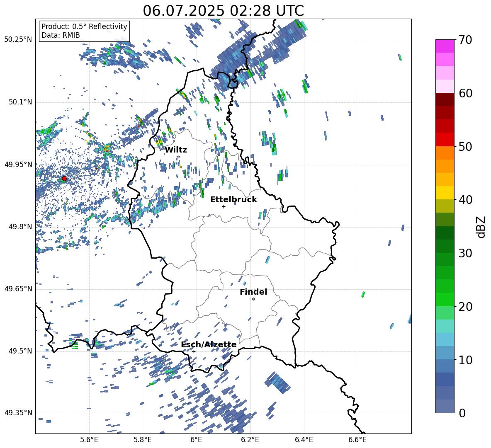Click the red radar site marker
Screen dimensions: 491x448
64,179
